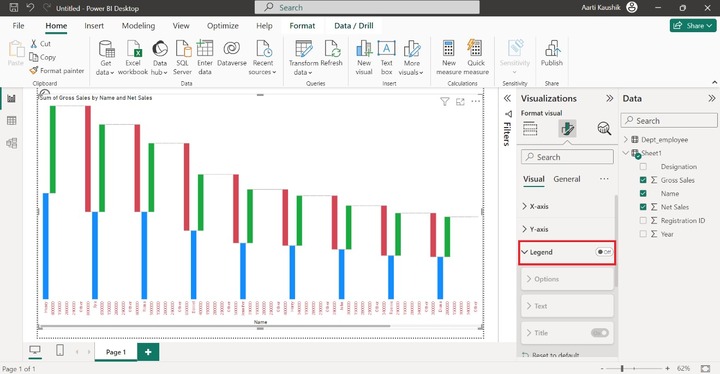This screenshot has width=720, height=374.
Task: Open the File menu
Action: pos(18,26)
